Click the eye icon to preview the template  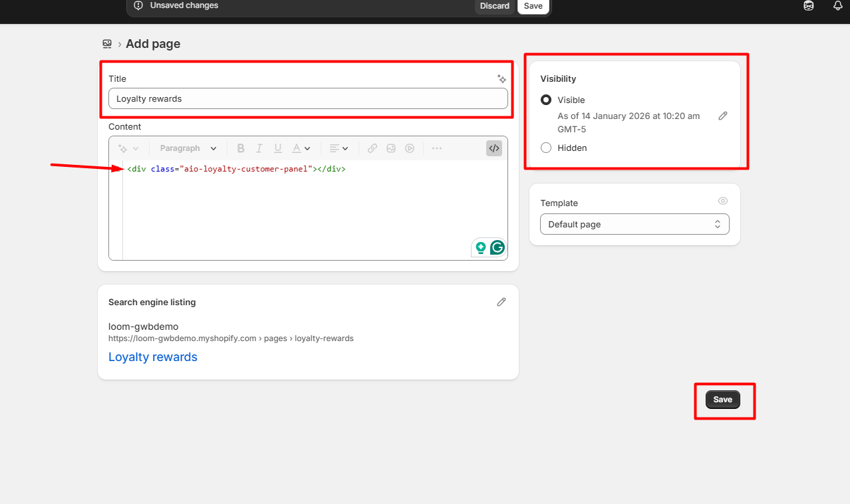[x=723, y=201]
